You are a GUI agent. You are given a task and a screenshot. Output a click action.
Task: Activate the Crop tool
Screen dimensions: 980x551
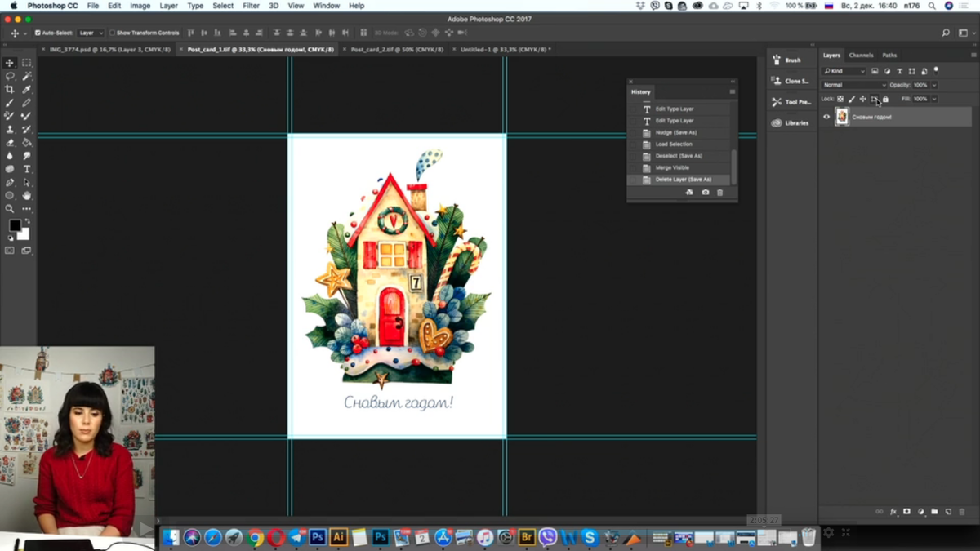[10, 89]
